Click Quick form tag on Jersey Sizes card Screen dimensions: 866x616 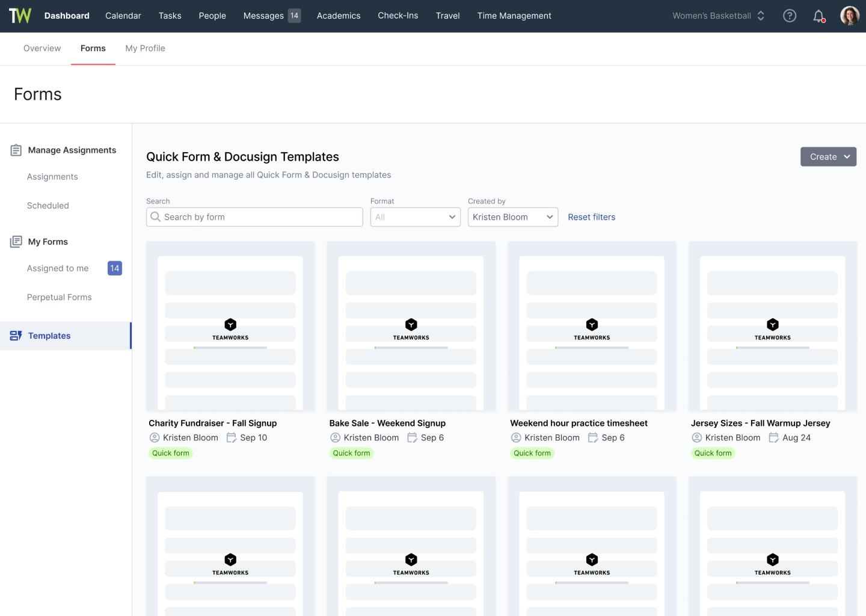click(x=713, y=453)
